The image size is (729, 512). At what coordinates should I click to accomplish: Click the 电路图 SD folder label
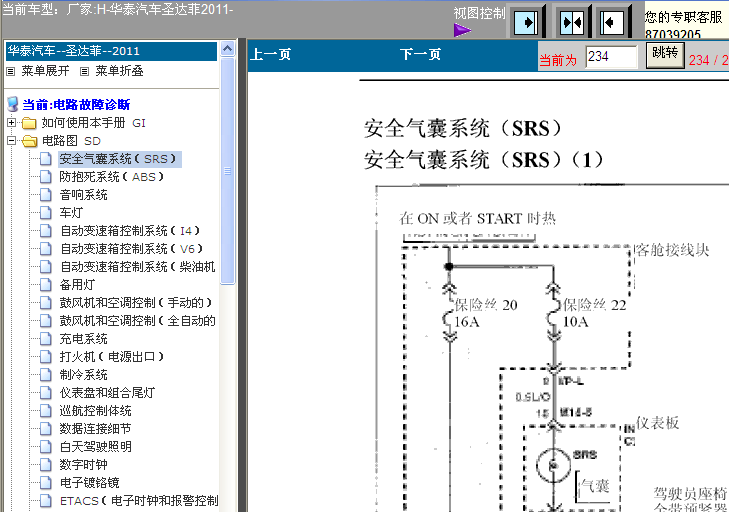point(71,141)
